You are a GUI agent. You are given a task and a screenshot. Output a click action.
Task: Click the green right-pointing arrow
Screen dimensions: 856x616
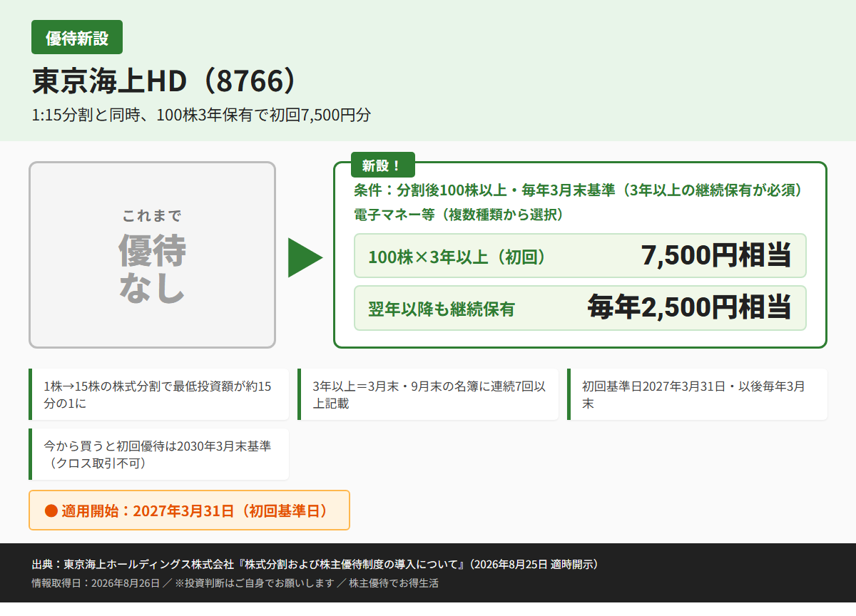305,257
